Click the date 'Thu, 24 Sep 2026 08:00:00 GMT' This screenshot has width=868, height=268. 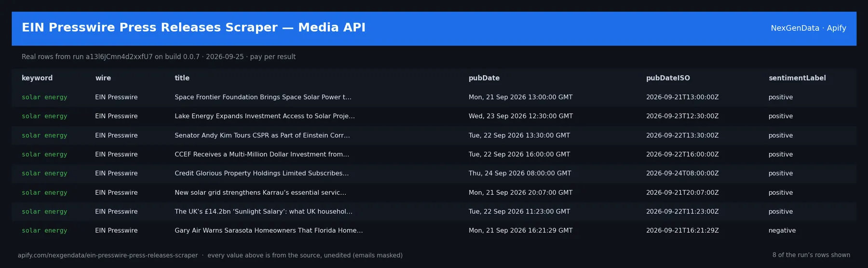point(519,174)
